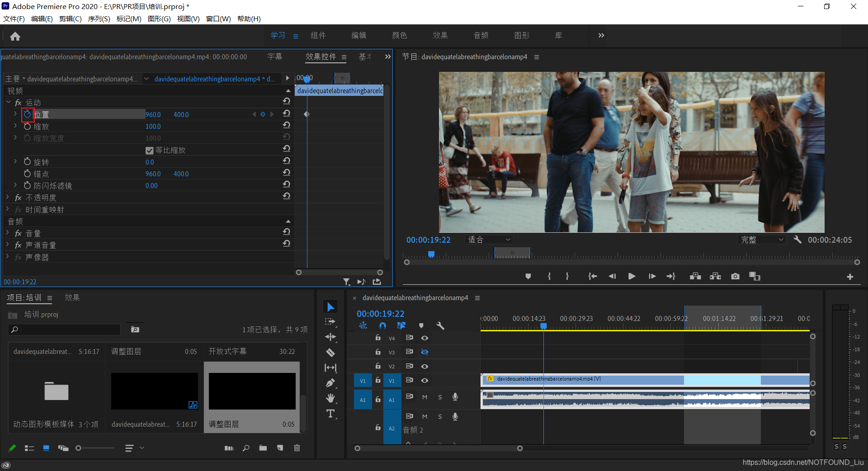This screenshot has height=471, width=868.
Task: Switch to the Color workspace
Action: (x=400, y=35)
